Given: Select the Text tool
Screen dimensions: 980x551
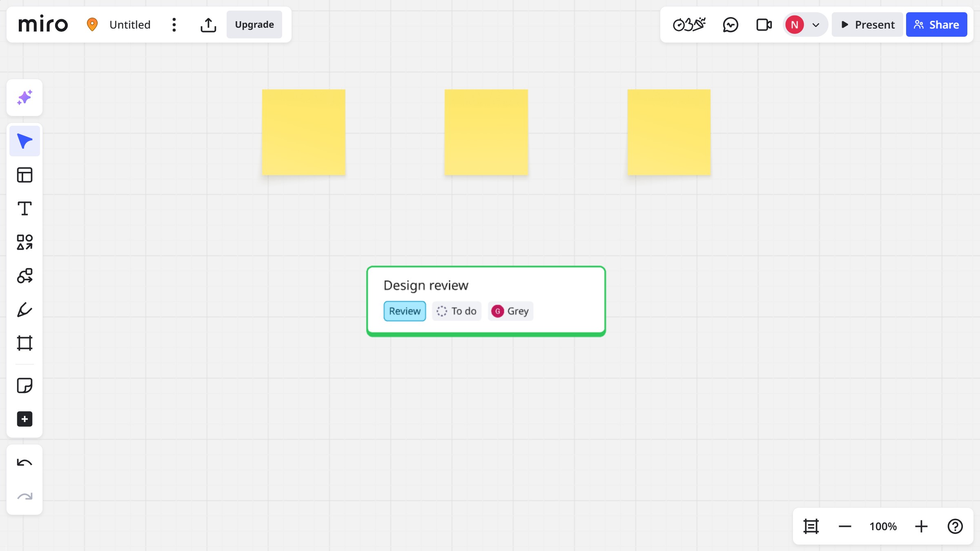Looking at the screenshot, I should click(24, 208).
